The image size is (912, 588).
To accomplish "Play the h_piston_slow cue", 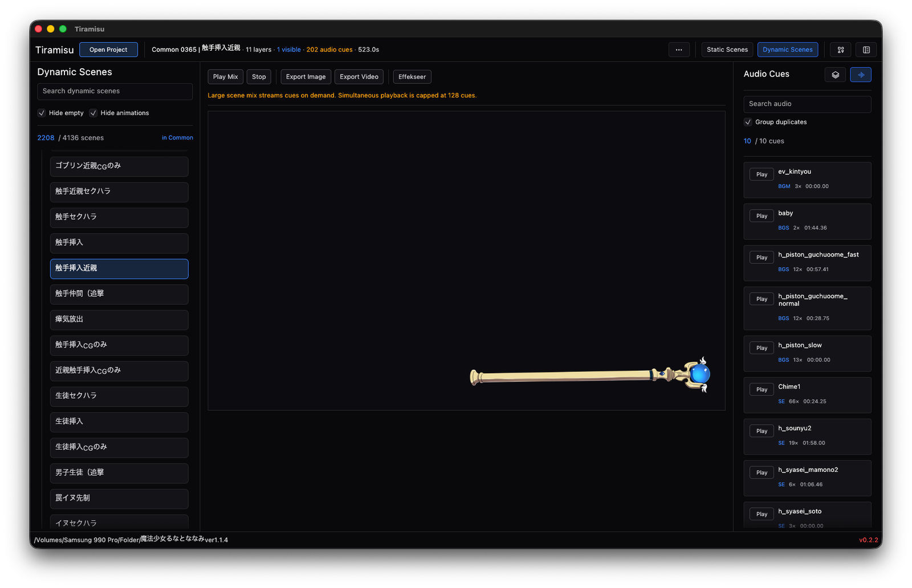I will (762, 348).
